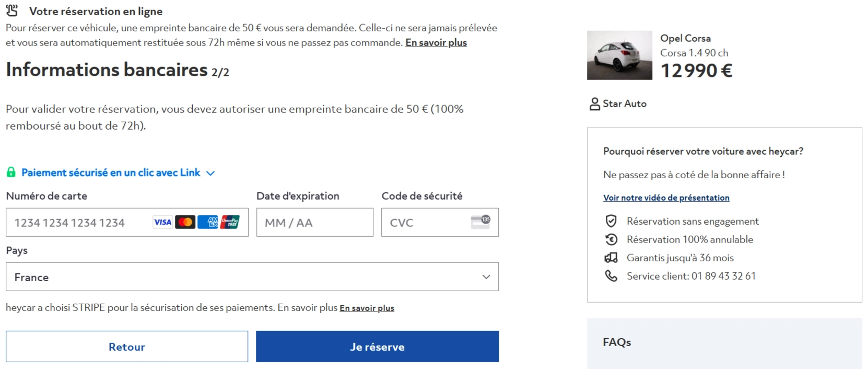Viewport: 868px width, 369px height.
Task: Expand the FAQs section
Action: click(x=724, y=343)
